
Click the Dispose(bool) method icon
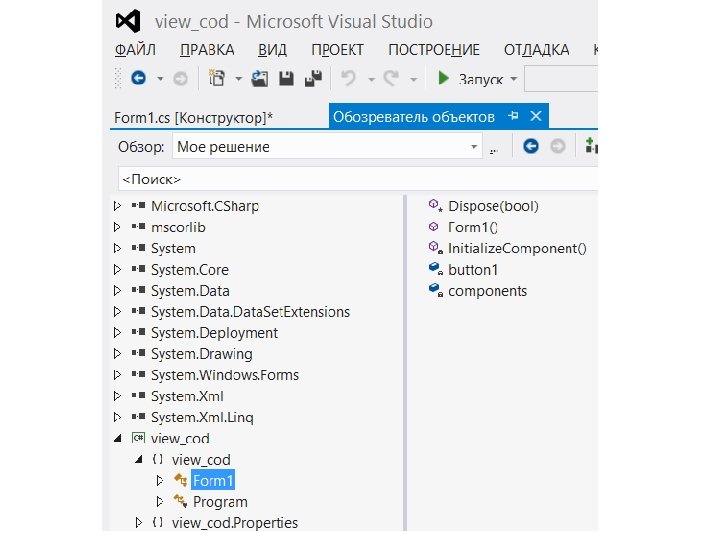click(x=436, y=206)
